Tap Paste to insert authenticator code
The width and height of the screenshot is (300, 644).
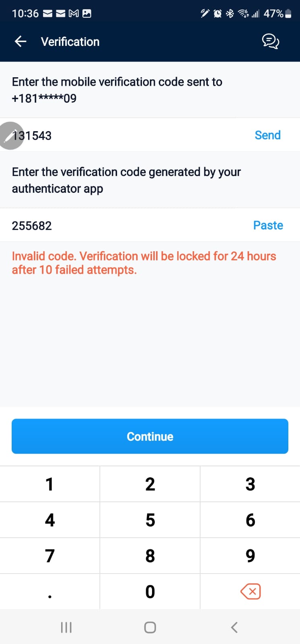(268, 225)
